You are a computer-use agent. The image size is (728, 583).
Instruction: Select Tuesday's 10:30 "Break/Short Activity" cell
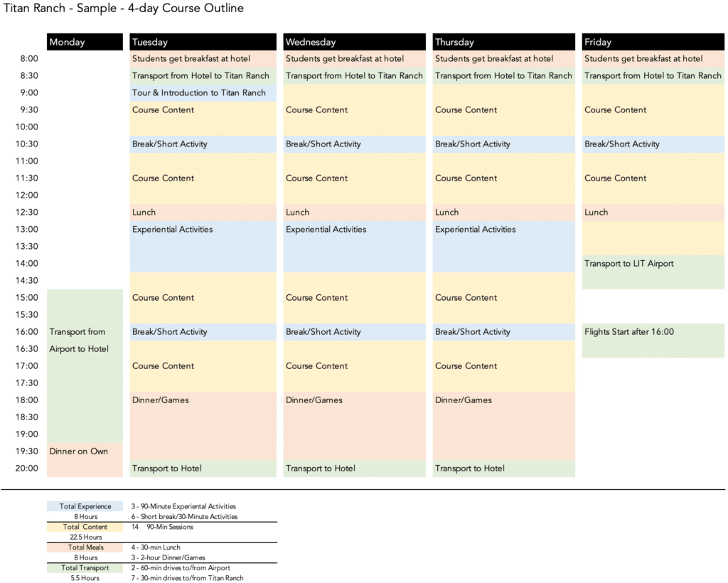click(x=203, y=144)
